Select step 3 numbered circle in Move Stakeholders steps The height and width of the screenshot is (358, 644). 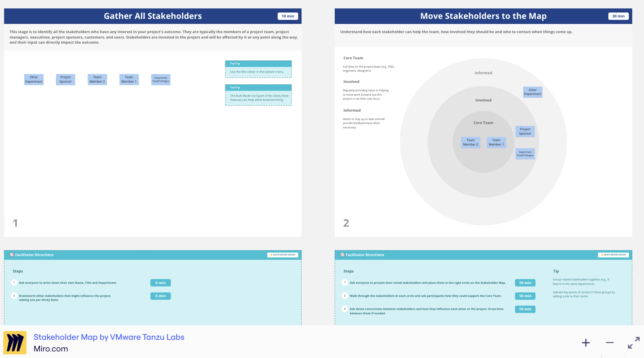[x=345, y=309]
